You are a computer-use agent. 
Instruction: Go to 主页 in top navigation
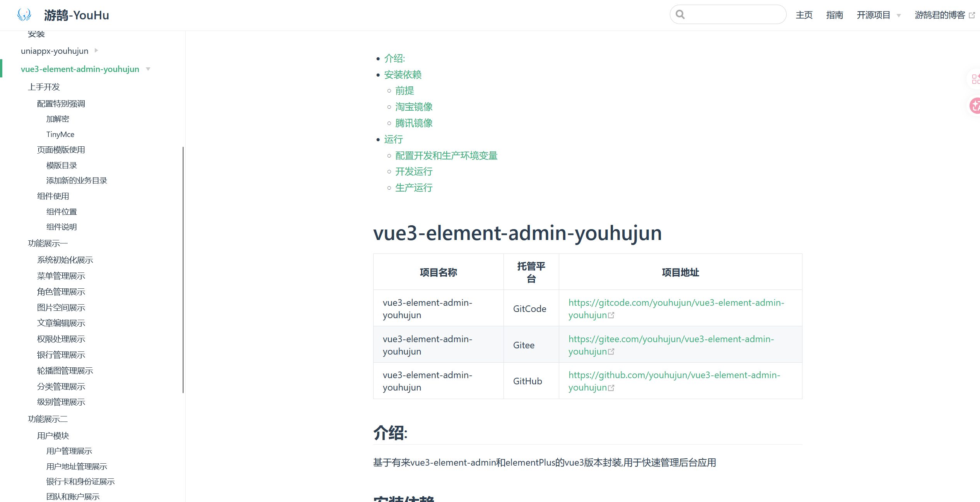pos(804,15)
